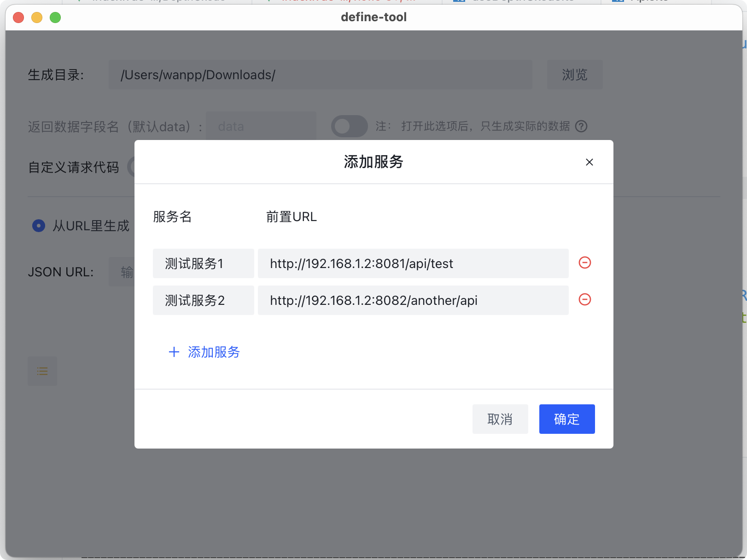
Task: Remove the 测试服务2 row with minus icon
Action: (x=585, y=299)
